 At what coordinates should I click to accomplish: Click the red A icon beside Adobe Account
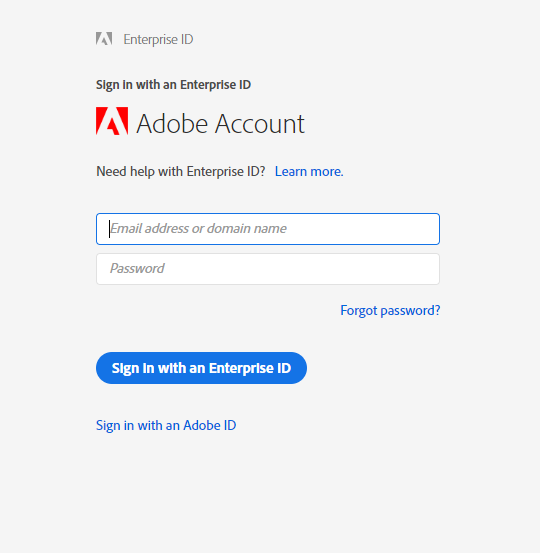click(x=112, y=121)
